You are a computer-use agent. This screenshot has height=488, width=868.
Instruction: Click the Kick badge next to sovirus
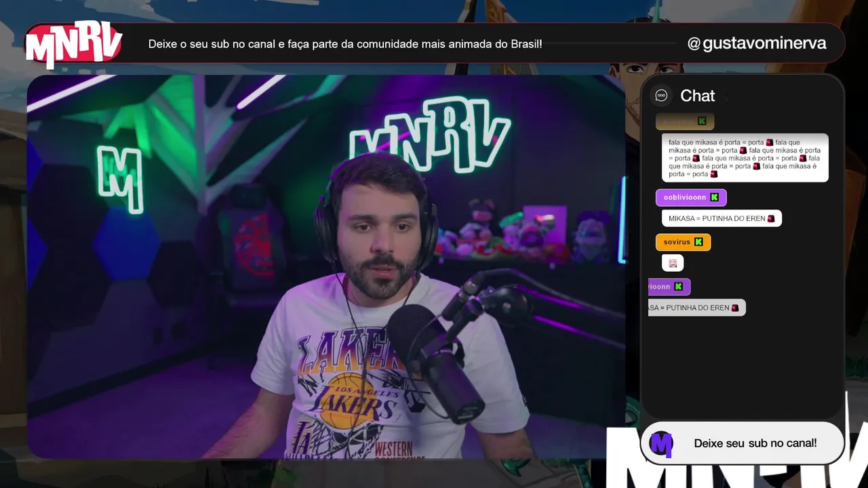click(x=698, y=242)
